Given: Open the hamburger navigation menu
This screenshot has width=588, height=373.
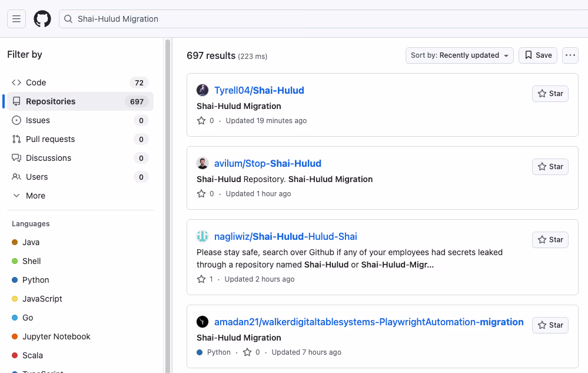Looking at the screenshot, I should pos(16,19).
